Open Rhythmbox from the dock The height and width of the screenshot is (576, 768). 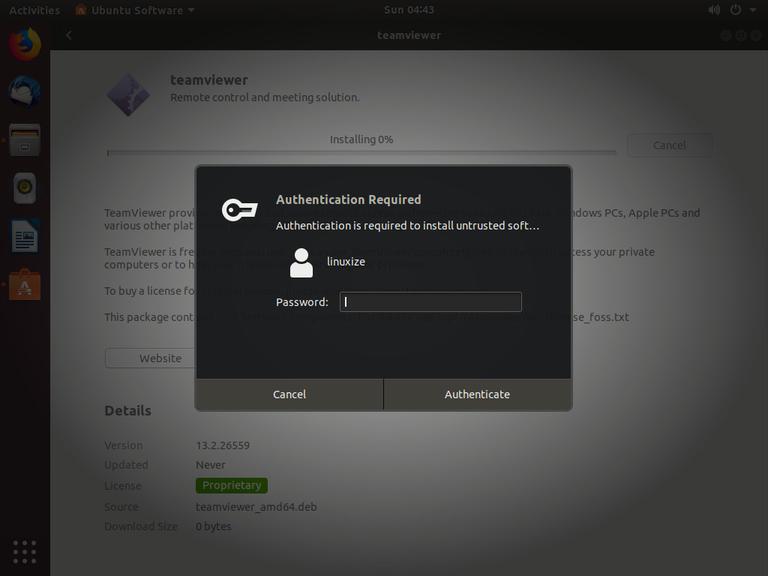(x=25, y=187)
